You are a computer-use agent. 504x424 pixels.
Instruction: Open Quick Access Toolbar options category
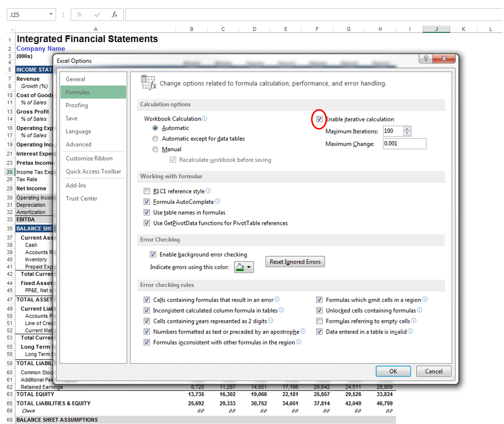pyautogui.click(x=93, y=171)
